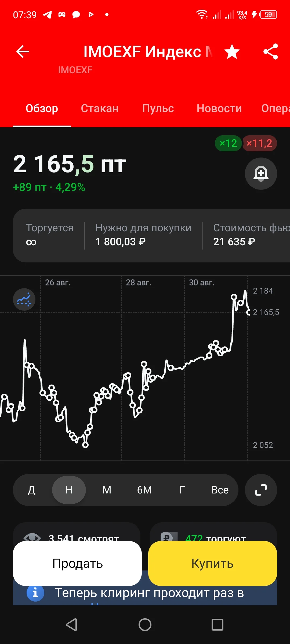Open the share icon
The image size is (290, 644).
click(270, 52)
